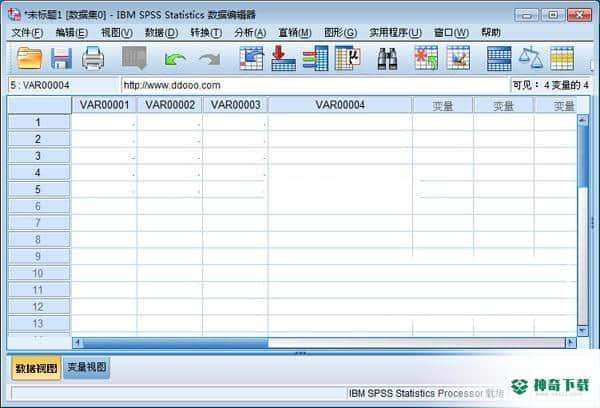The image size is (600, 408).
Task: Select row 3 header
Action: coord(39,156)
